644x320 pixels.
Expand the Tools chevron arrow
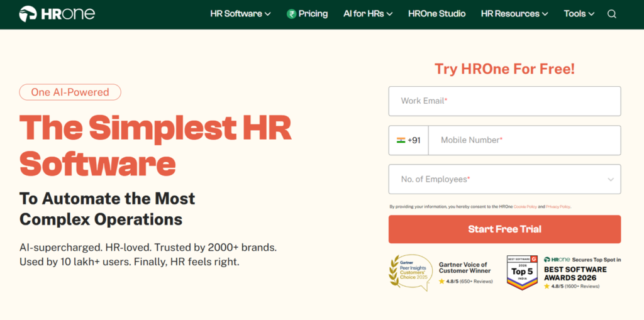click(591, 14)
